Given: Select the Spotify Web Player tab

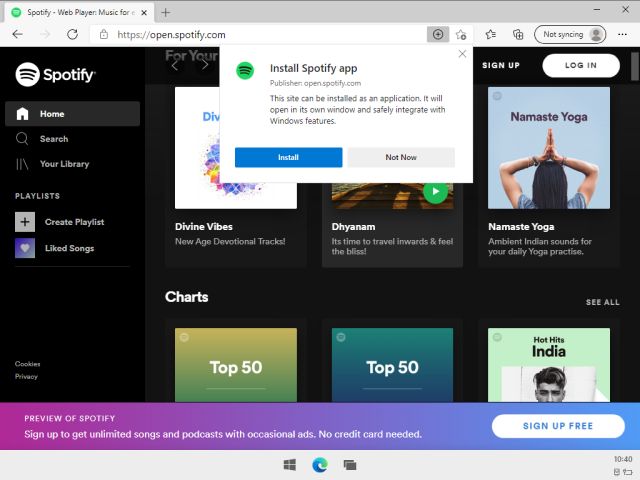Looking at the screenshot, I should (x=80, y=12).
